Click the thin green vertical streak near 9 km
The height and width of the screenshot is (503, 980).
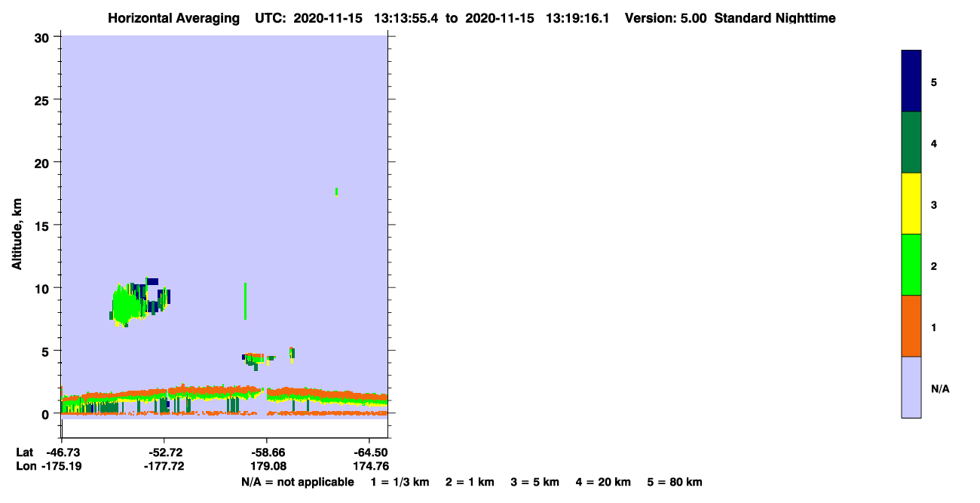[246, 301]
